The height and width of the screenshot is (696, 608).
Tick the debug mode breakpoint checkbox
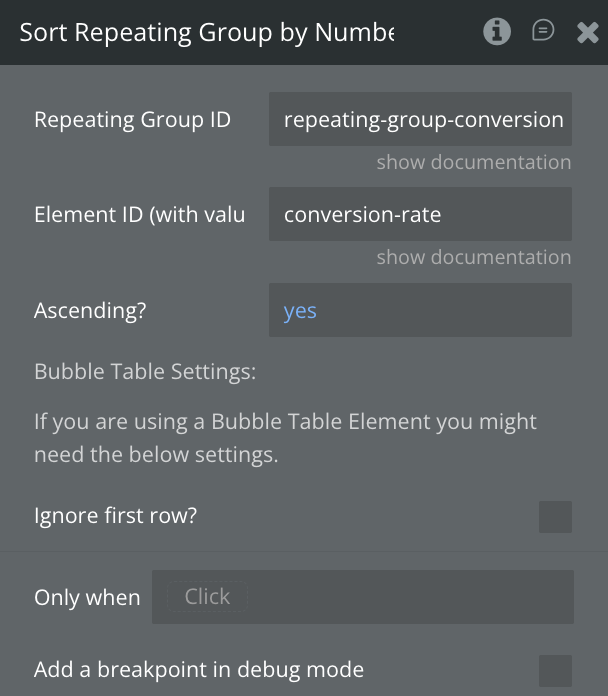pyautogui.click(x=555, y=670)
